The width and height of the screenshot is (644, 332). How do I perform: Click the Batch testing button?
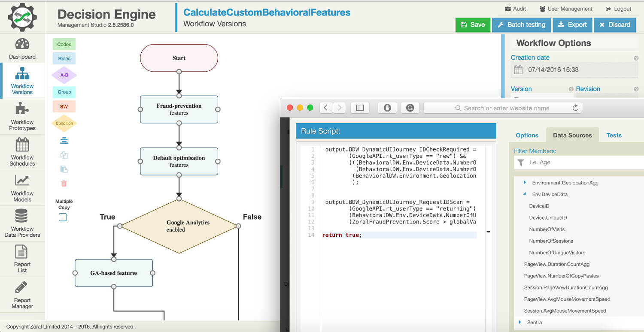pos(521,25)
